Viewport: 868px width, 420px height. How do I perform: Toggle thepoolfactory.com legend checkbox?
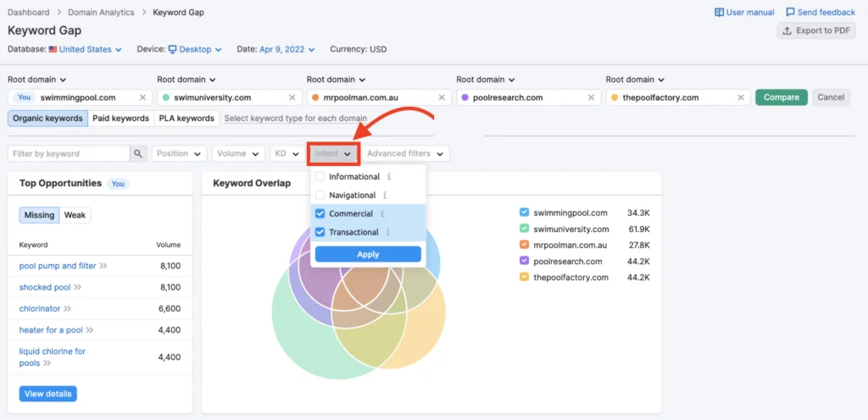click(524, 277)
